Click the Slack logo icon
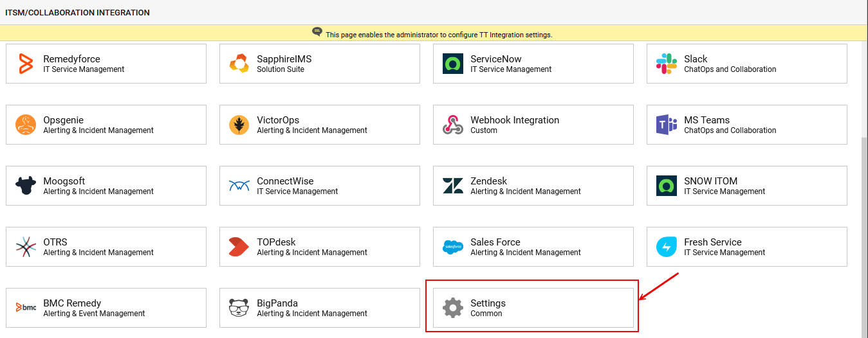 tap(667, 64)
